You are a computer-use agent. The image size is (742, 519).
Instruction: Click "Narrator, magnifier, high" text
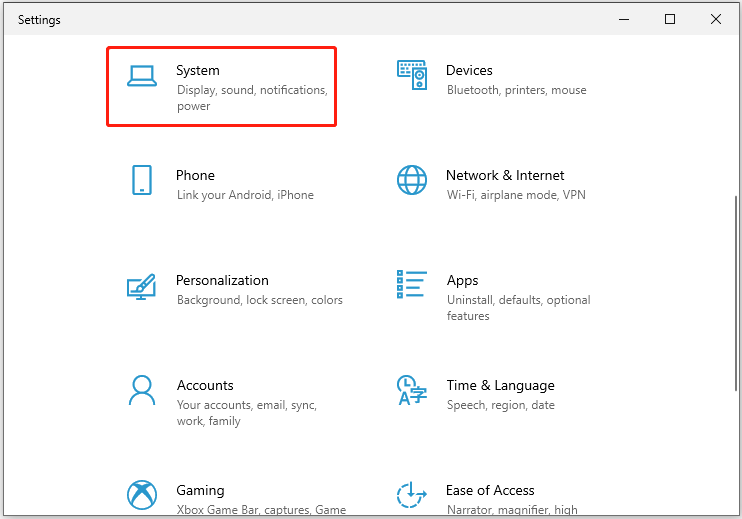pyautogui.click(x=512, y=510)
